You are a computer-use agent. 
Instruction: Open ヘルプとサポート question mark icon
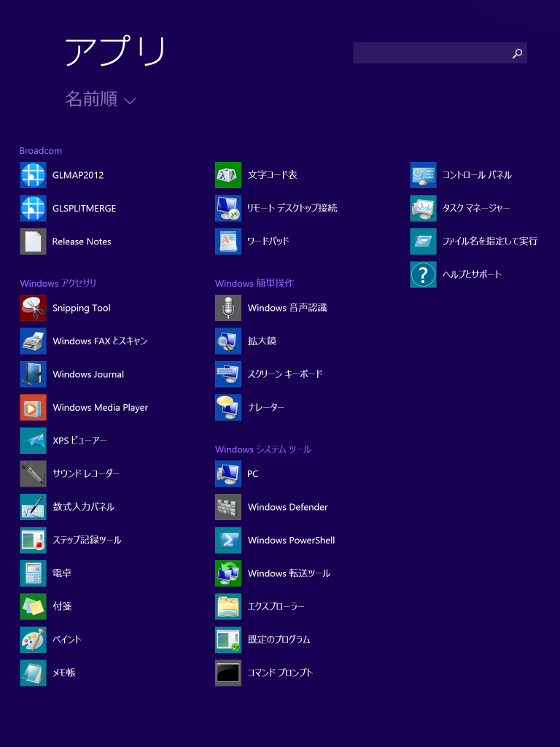pos(424,274)
